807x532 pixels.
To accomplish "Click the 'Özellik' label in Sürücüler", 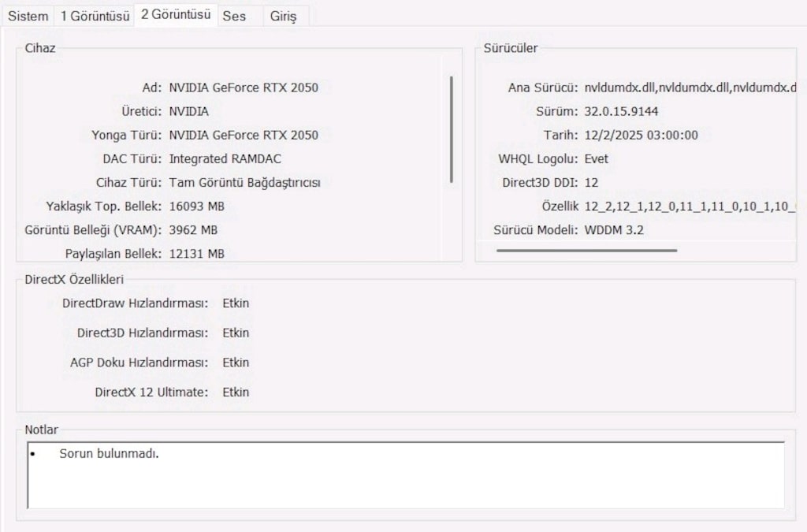I will coord(560,206).
